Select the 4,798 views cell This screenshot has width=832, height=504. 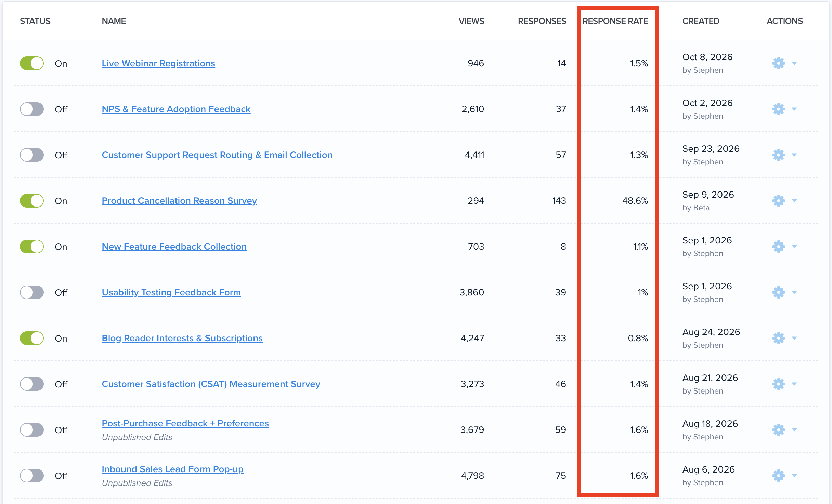[x=473, y=476]
